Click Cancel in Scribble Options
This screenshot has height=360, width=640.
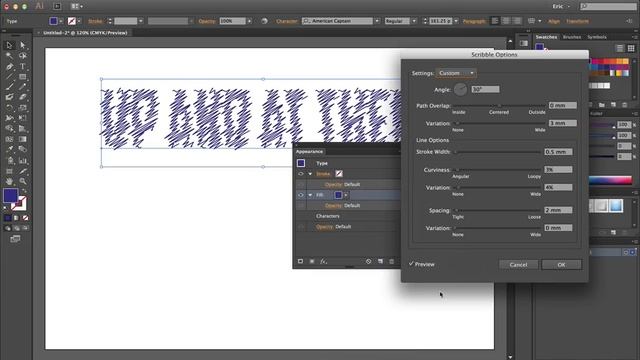(518, 264)
